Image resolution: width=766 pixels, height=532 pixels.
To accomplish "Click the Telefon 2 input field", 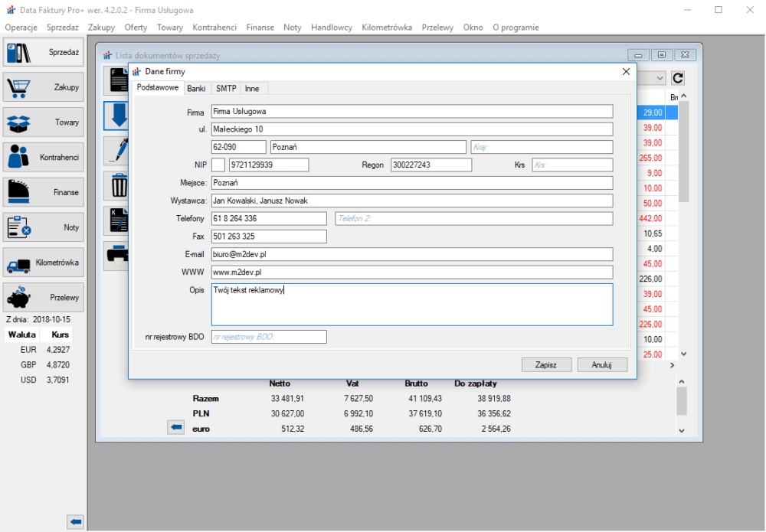I will click(x=473, y=219).
